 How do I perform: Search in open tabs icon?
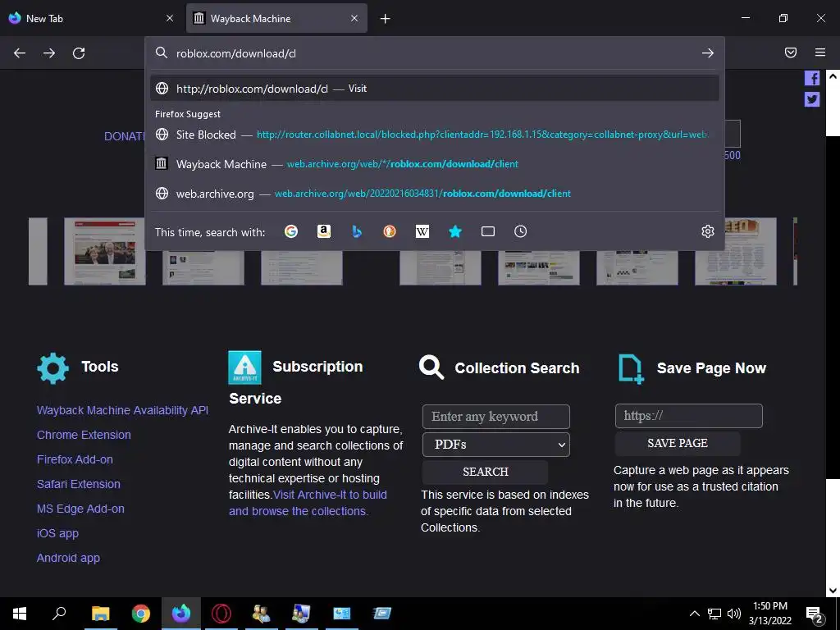[488, 231]
